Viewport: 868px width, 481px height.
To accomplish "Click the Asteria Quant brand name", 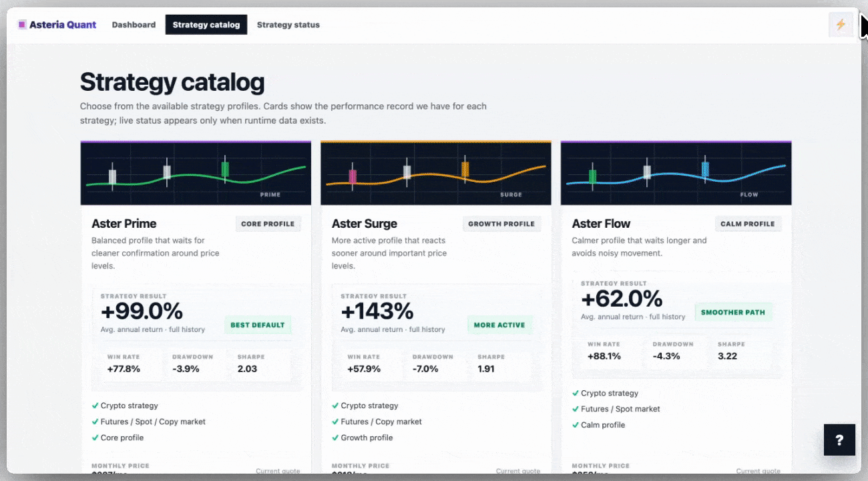I will tap(63, 25).
